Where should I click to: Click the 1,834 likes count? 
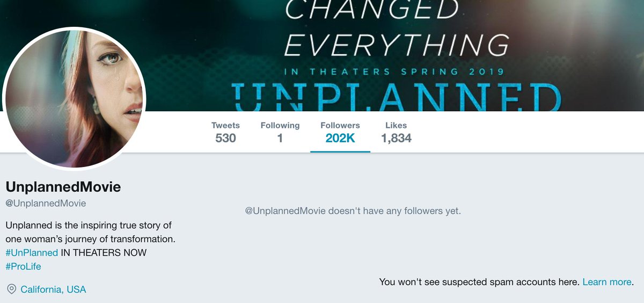coord(396,139)
